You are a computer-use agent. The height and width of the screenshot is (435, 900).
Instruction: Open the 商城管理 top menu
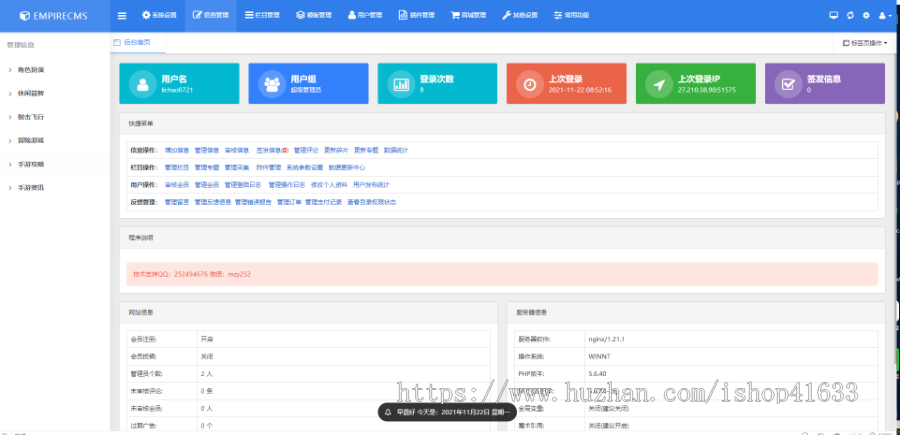click(x=468, y=15)
